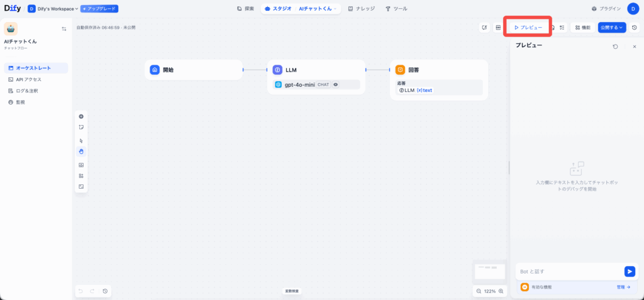Image resolution: width=644 pixels, height=300 pixels.
Task: Restart the preview conversation with refresh icon
Action: 615,47
